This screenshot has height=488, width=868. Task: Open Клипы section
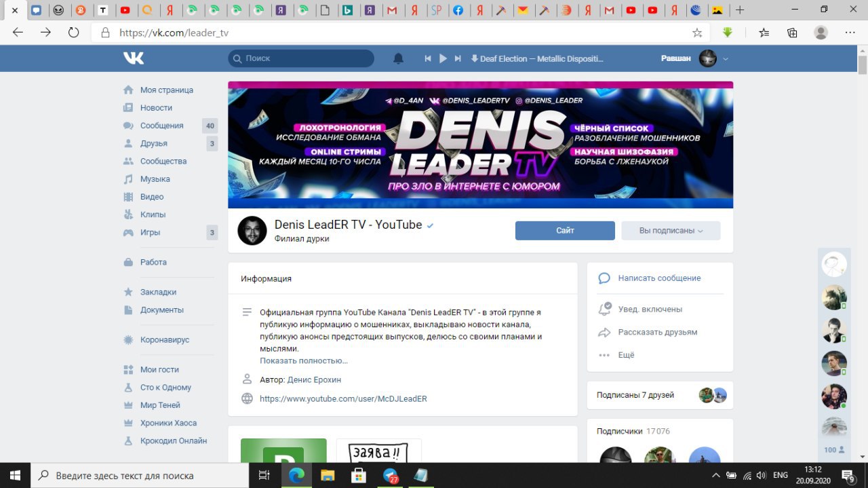(x=153, y=214)
